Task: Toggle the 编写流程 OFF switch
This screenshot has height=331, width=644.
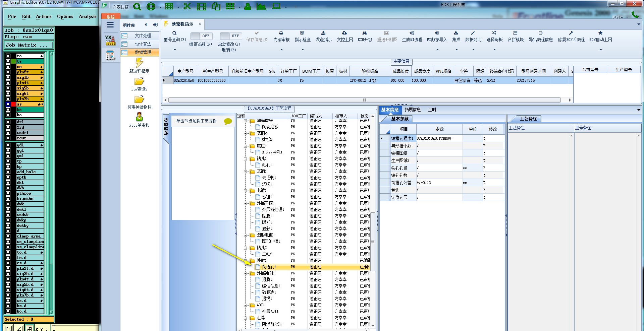Action: click(x=200, y=36)
